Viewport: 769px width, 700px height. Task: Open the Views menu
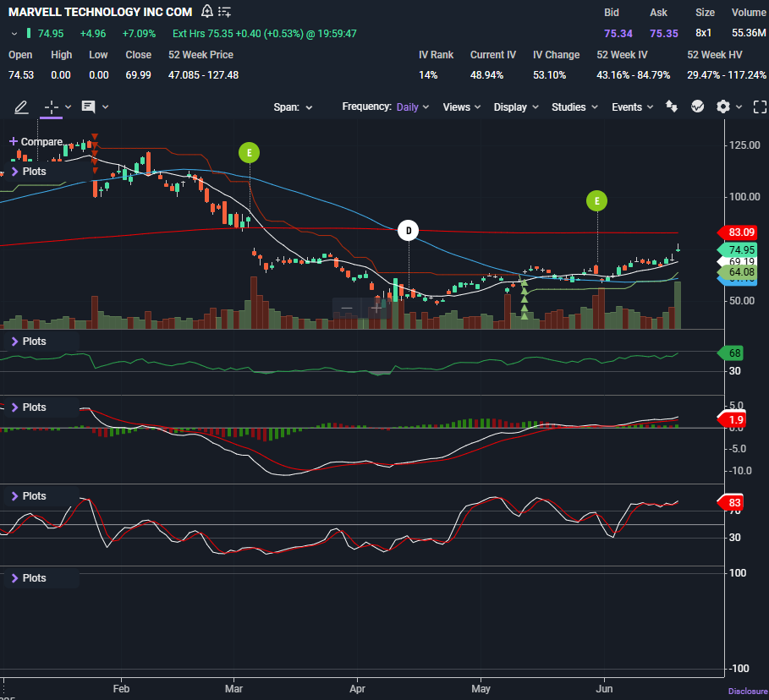pyautogui.click(x=462, y=107)
